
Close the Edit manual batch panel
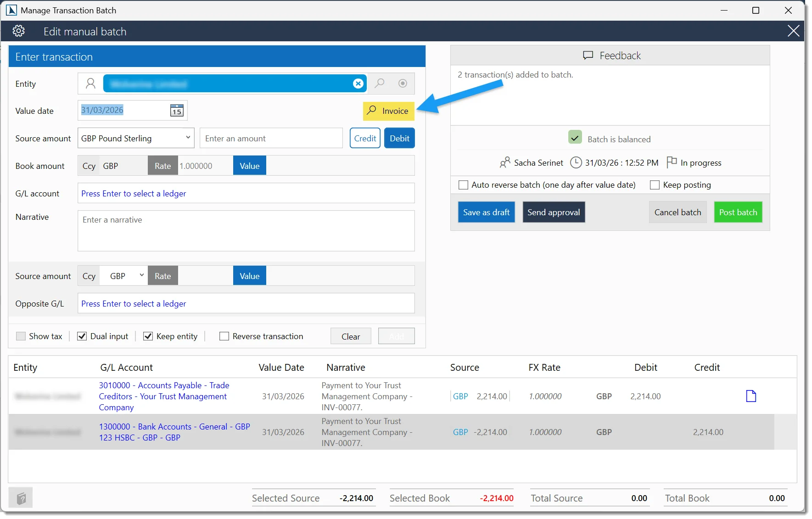(793, 31)
